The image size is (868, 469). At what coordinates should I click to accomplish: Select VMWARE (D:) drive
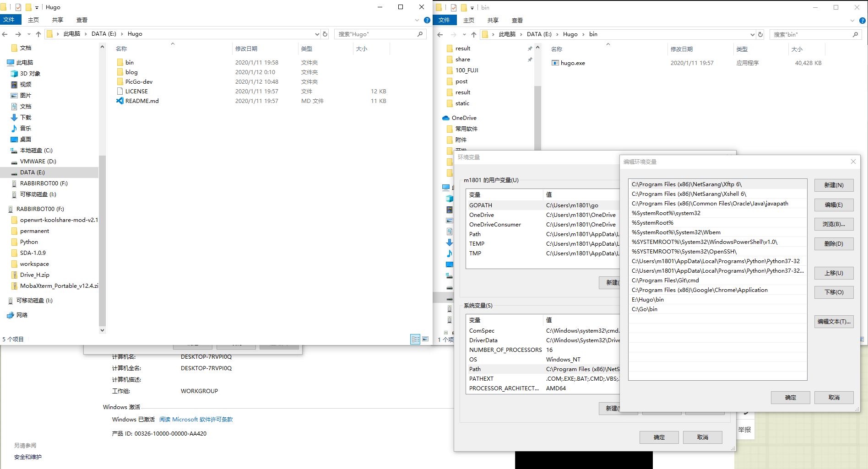(38, 161)
